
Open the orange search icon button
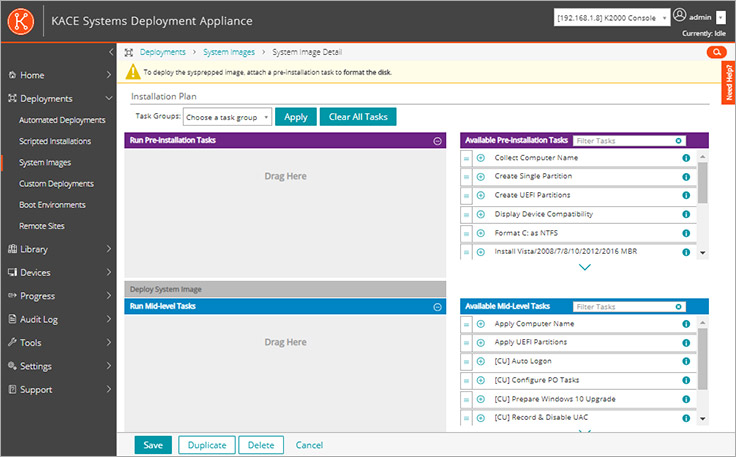coord(716,52)
